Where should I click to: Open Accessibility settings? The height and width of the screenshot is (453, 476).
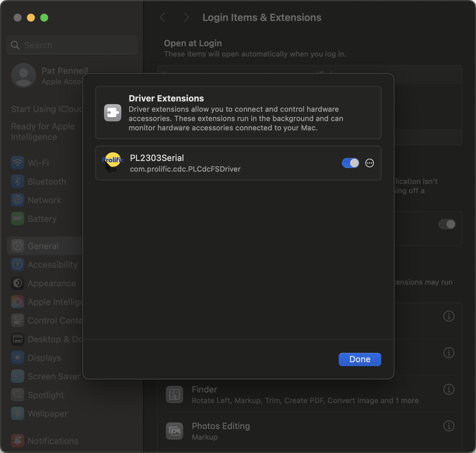17,264
